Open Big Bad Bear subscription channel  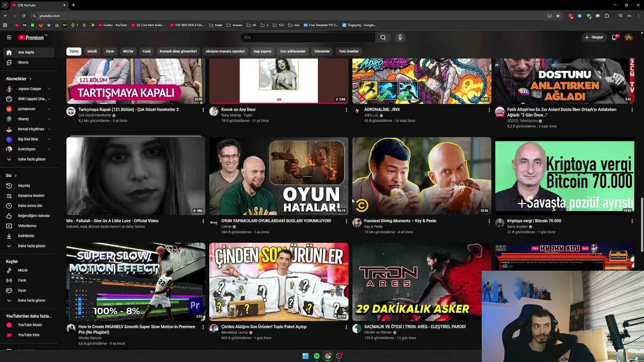pyautogui.click(x=28, y=139)
